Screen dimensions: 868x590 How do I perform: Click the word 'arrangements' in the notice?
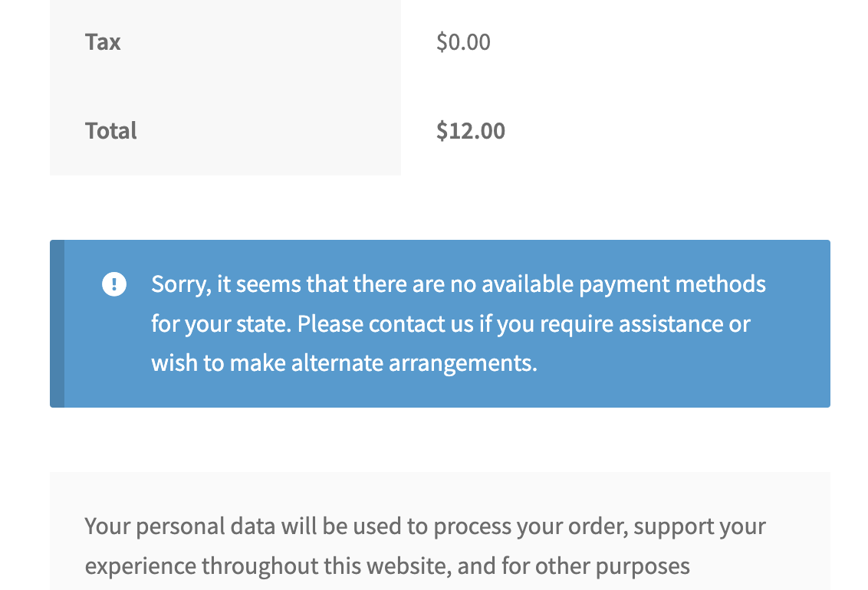tap(463, 364)
